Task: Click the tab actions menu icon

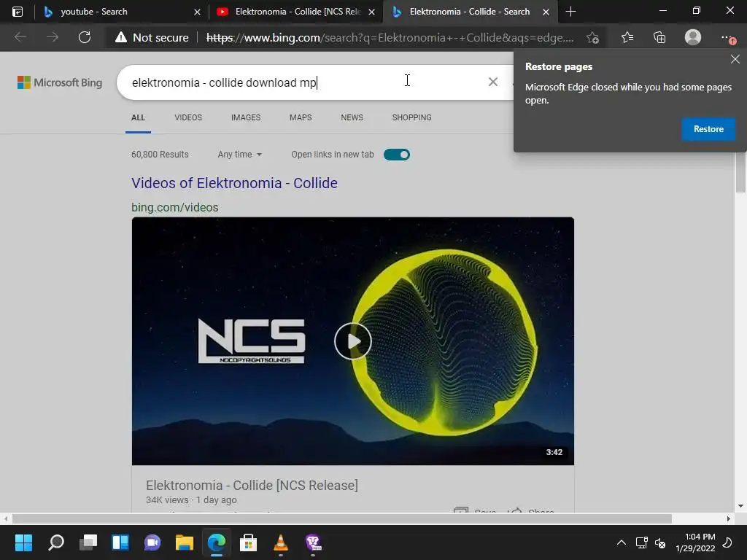Action: (x=18, y=12)
